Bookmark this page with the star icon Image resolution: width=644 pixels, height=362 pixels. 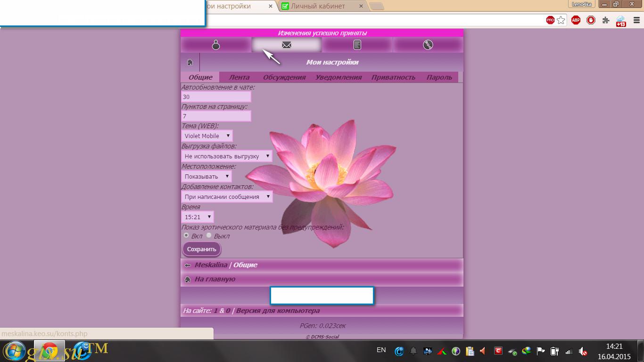(561, 20)
